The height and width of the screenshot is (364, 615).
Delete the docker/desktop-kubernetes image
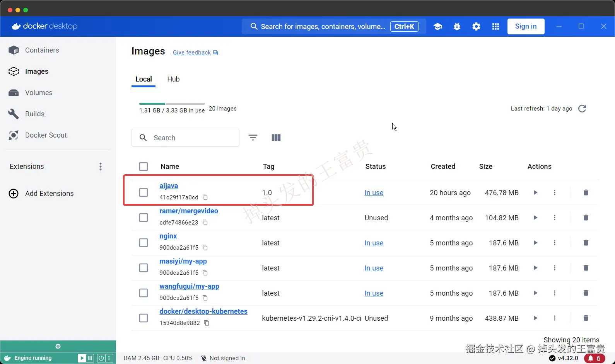point(586,318)
